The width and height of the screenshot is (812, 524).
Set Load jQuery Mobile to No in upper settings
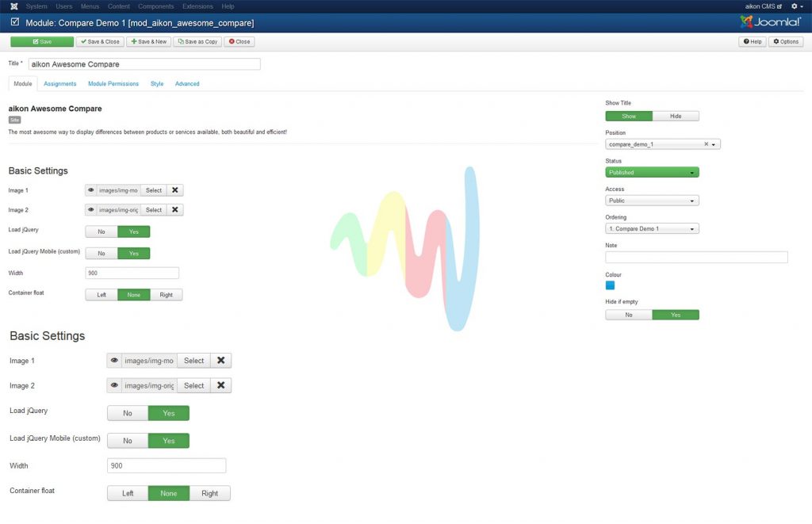point(101,253)
